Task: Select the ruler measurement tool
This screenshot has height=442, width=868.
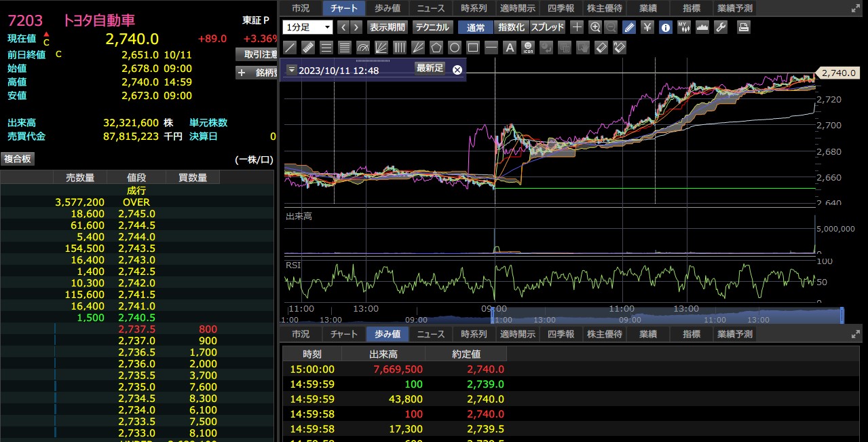Action: 308,48
